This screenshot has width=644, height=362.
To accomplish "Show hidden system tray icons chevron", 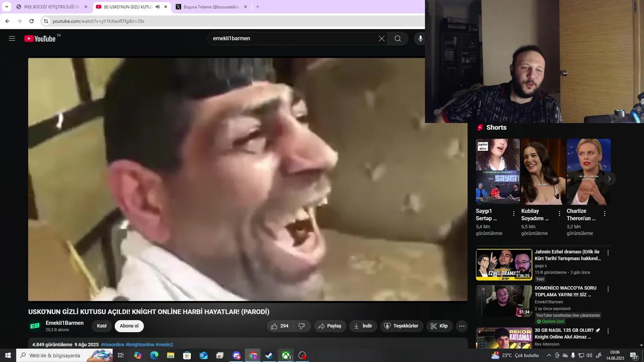I will point(548,355).
